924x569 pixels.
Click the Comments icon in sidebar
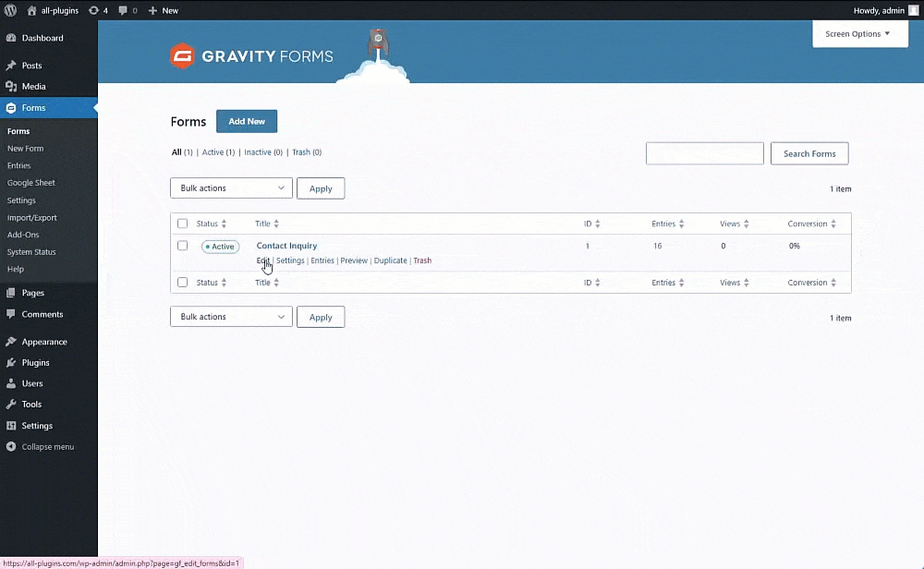11,314
